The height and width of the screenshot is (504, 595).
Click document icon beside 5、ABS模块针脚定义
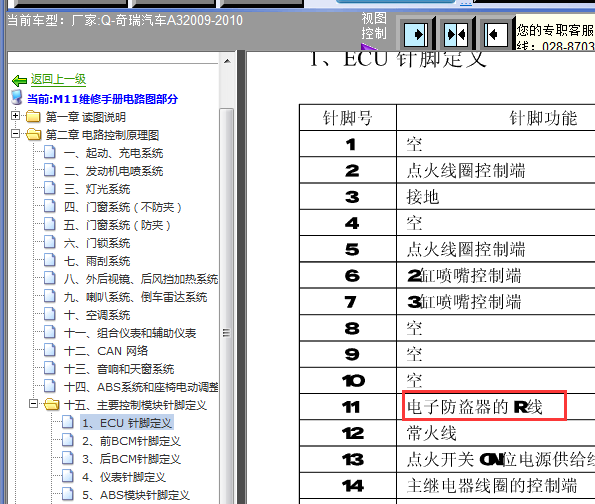click(x=68, y=494)
